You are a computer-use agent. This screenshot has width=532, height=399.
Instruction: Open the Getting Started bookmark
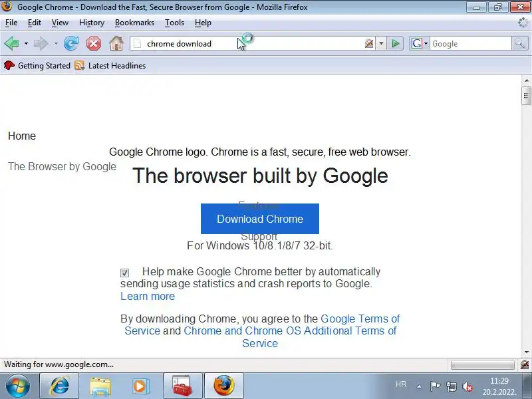click(x=37, y=65)
